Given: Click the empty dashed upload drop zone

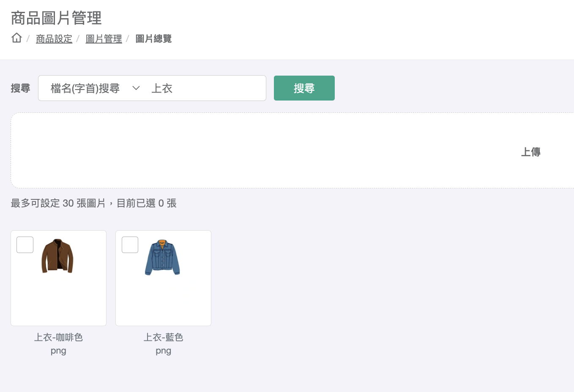Looking at the screenshot, I should click(x=254, y=150).
